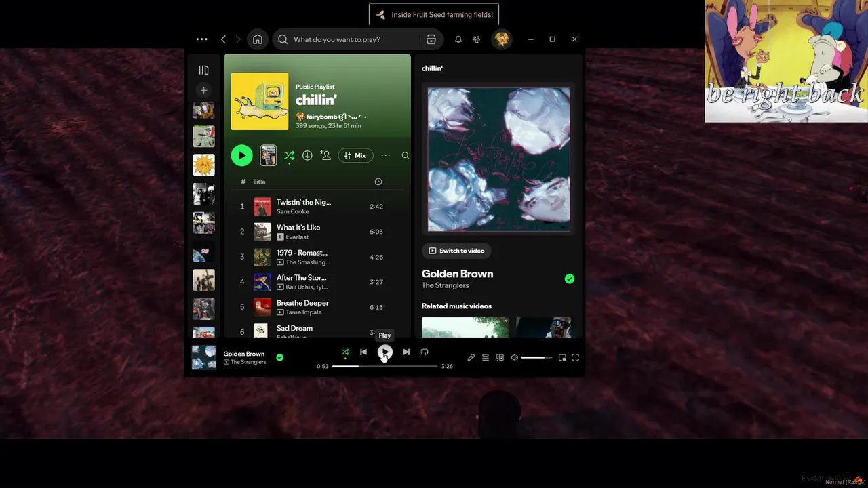This screenshot has height=488, width=868.
Task: Open the artist Tame Impala
Action: click(x=304, y=312)
